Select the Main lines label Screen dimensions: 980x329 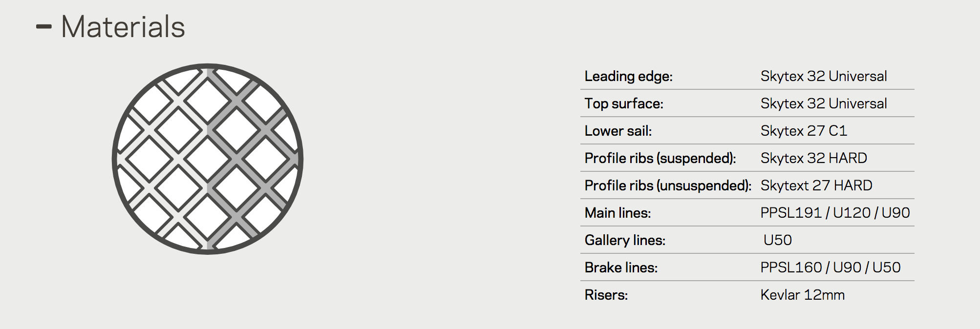pyautogui.click(x=618, y=213)
